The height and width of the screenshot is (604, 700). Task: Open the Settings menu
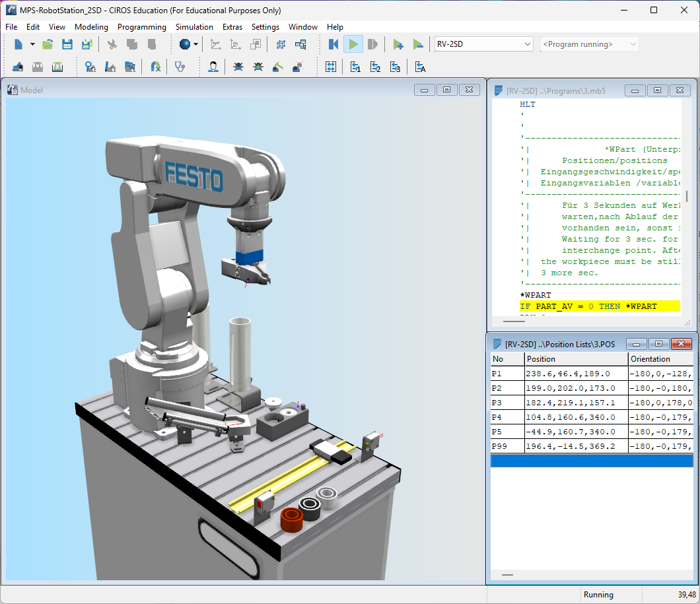pyautogui.click(x=265, y=27)
